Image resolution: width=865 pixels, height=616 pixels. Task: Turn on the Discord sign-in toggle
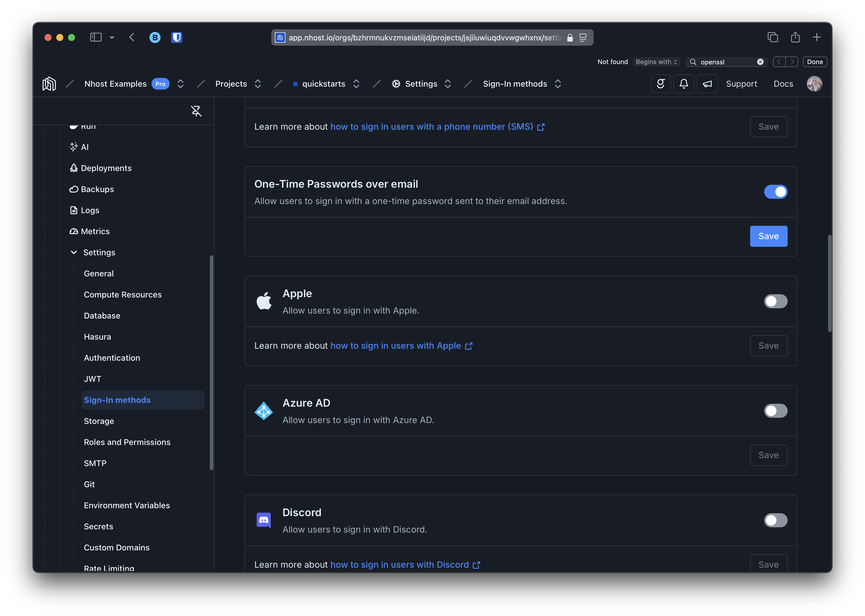point(775,521)
